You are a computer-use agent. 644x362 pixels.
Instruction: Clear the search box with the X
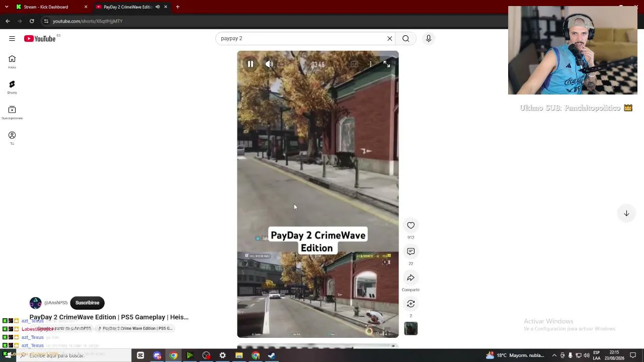tap(389, 39)
